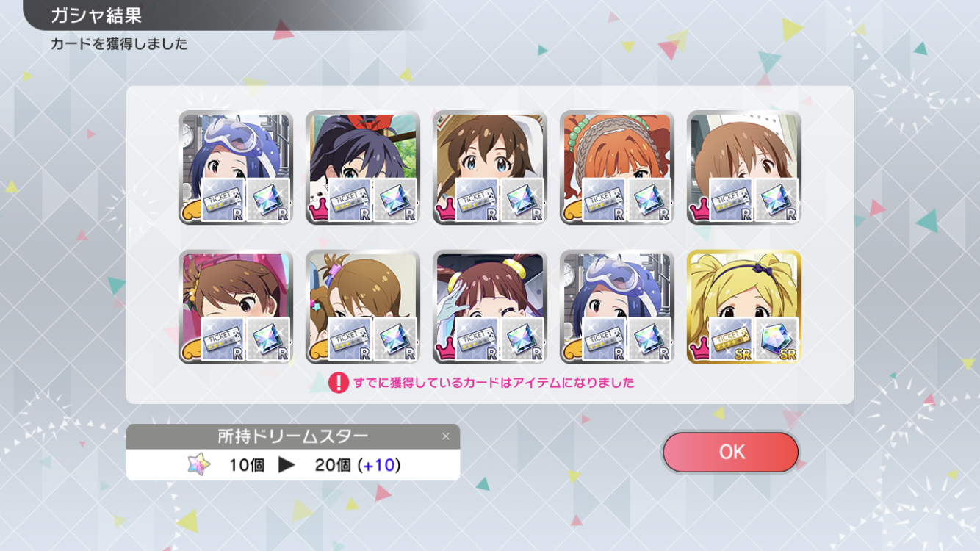The image size is (980, 551).
Task: Tap crystal icon on red ribbon card
Action: (395, 200)
